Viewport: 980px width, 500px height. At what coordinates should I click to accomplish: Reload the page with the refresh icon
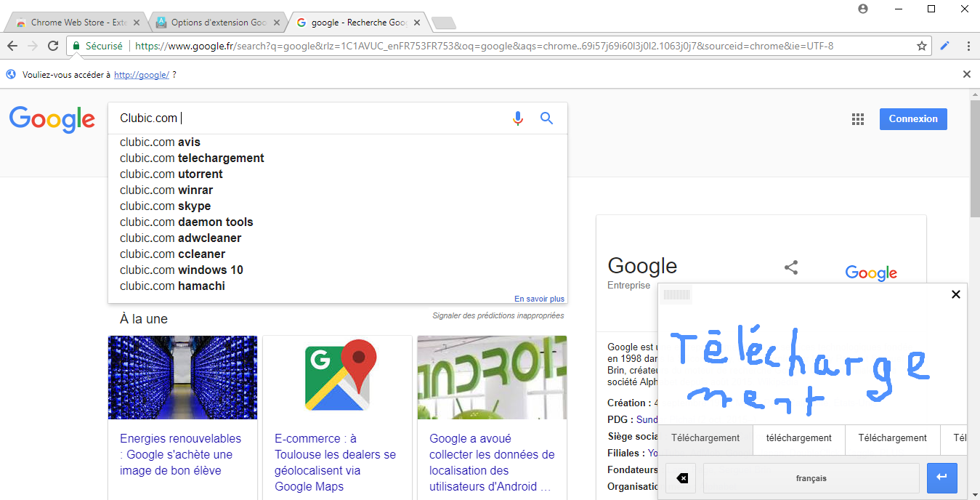(53, 46)
